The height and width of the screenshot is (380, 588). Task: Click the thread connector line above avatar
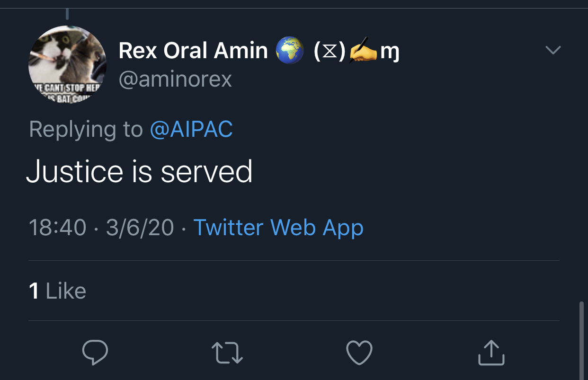pyautogui.click(x=68, y=14)
